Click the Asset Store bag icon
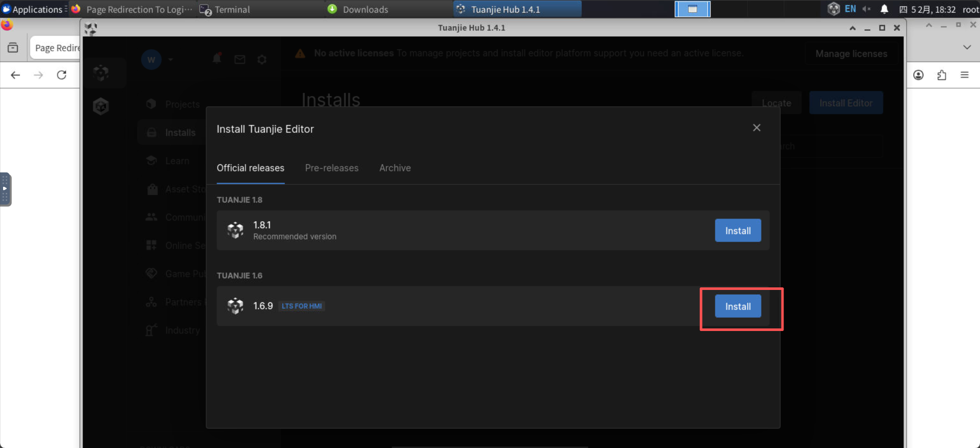 (x=152, y=189)
